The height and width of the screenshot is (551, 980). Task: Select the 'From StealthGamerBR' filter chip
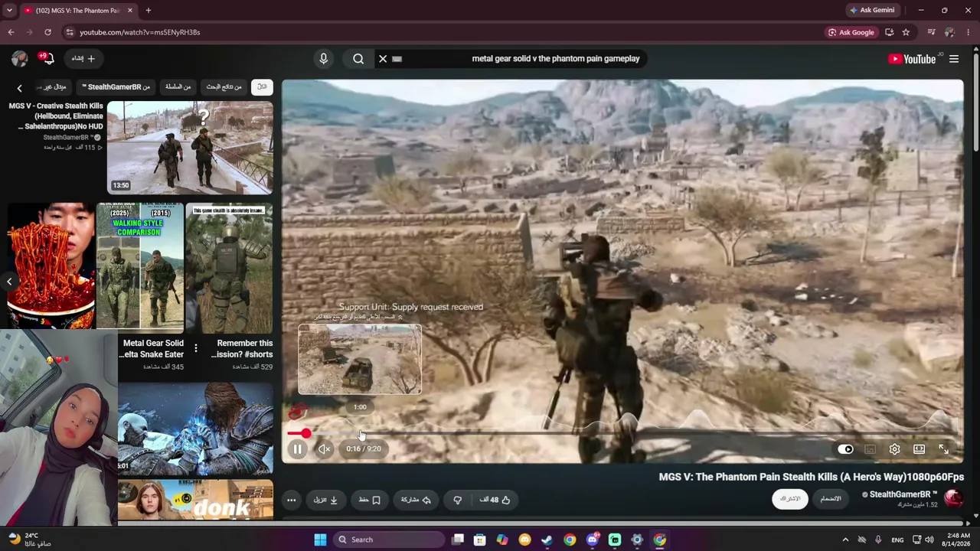point(116,86)
